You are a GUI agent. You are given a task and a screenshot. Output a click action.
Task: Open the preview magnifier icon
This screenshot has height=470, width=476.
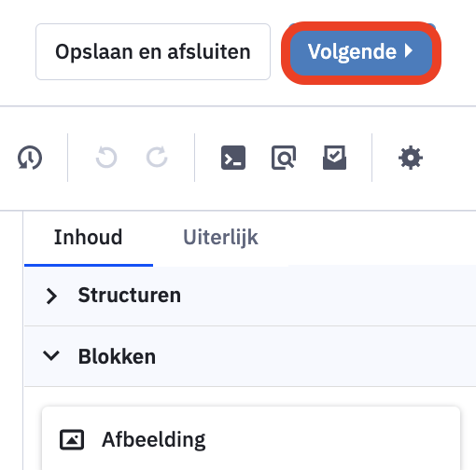(x=284, y=158)
